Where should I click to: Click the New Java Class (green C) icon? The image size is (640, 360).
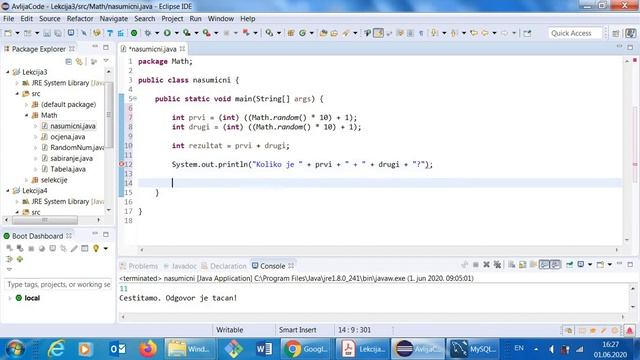pos(302,33)
